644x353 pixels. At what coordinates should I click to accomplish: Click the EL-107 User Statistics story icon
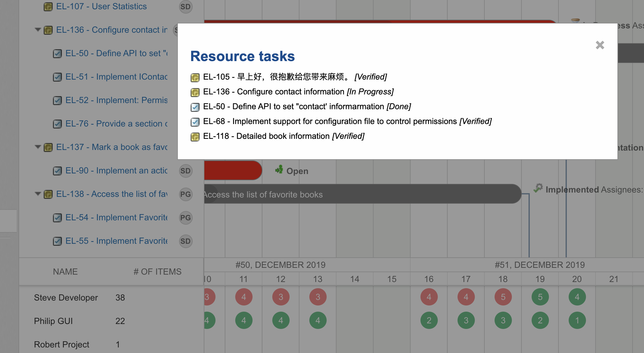pyautogui.click(x=48, y=6)
